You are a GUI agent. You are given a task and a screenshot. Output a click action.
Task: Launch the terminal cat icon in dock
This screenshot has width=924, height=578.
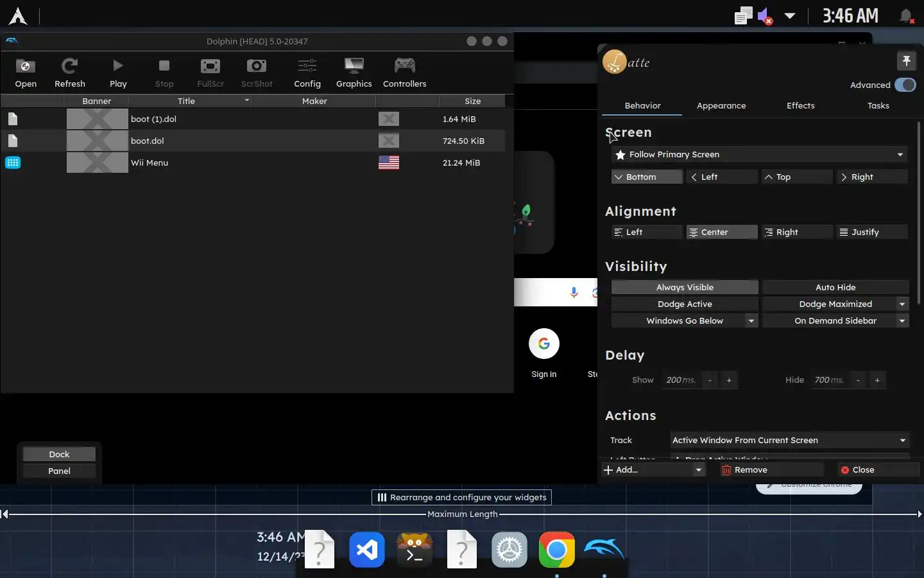415,550
